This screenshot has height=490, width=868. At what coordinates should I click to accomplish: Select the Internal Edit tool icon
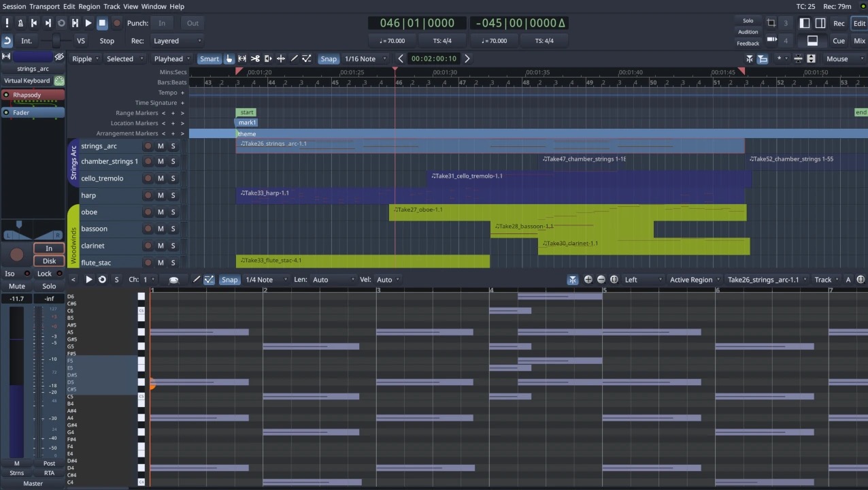[x=307, y=59]
